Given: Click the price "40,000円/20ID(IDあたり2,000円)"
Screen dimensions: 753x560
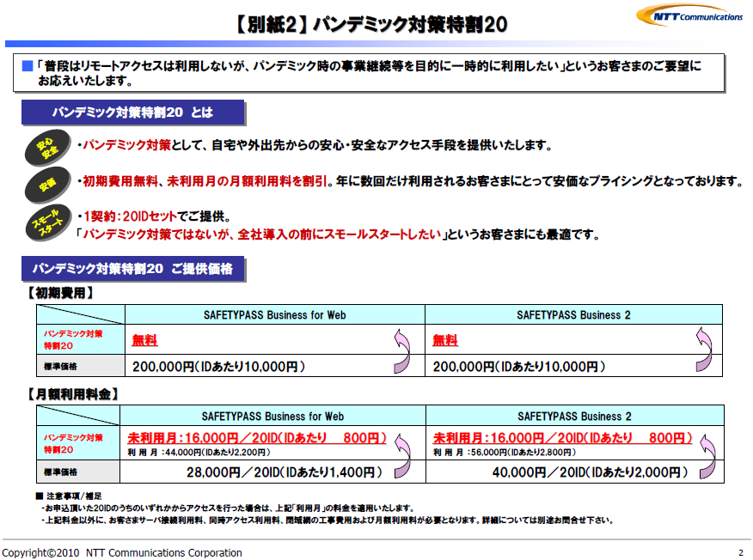Looking at the screenshot, I should click(x=591, y=472).
